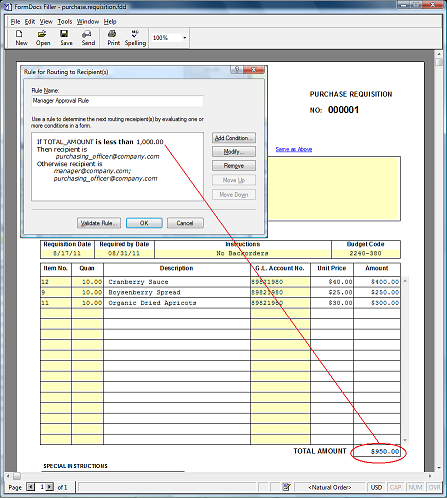Click the Open file toolbar icon
Screen dimensions: 447x498
43,38
